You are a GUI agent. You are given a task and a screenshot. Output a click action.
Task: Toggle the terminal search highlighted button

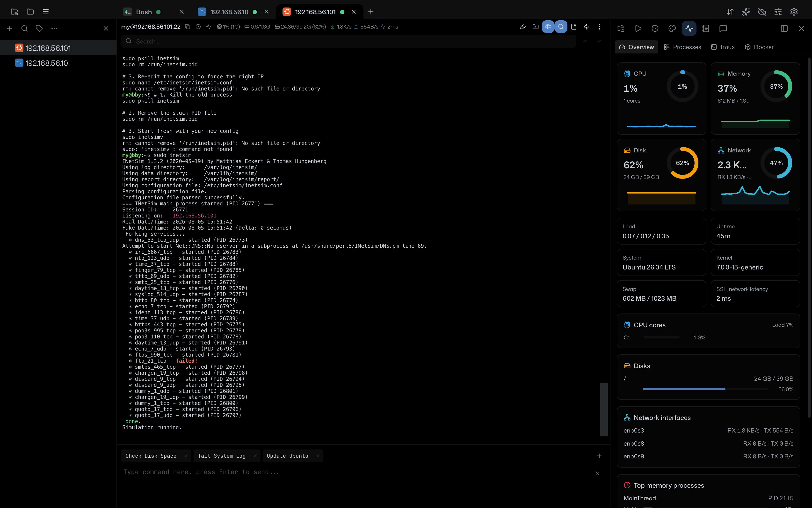(x=561, y=27)
